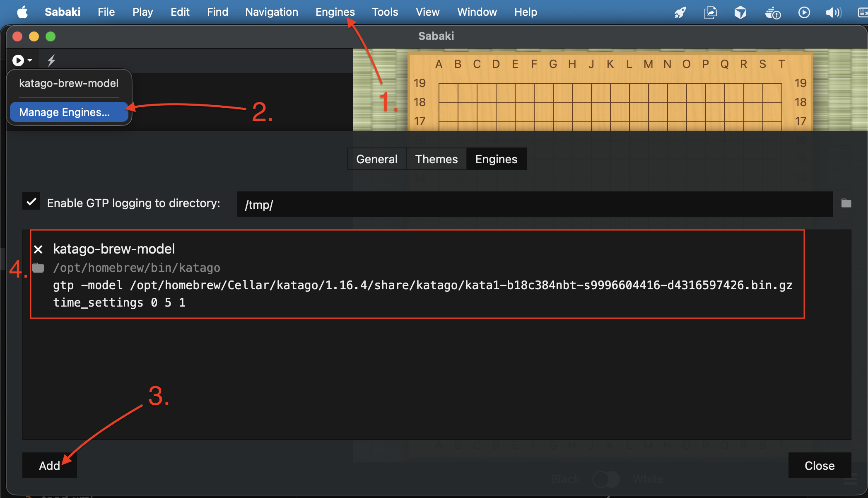Screen dimensions: 868x498
Task: Click the volume speaker icon
Action: tap(833, 12)
